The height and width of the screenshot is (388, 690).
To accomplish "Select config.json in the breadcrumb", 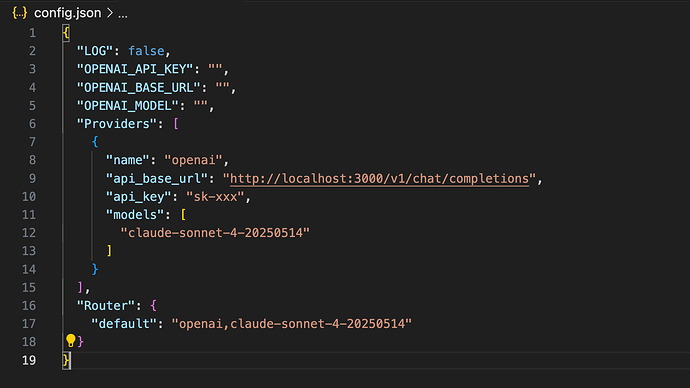I will tap(67, 13).
